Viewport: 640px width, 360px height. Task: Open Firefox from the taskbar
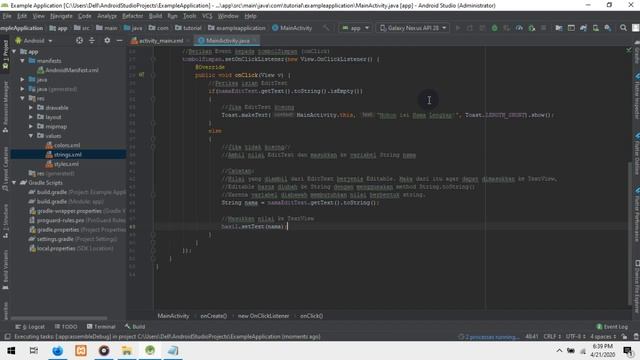(58, 351)
